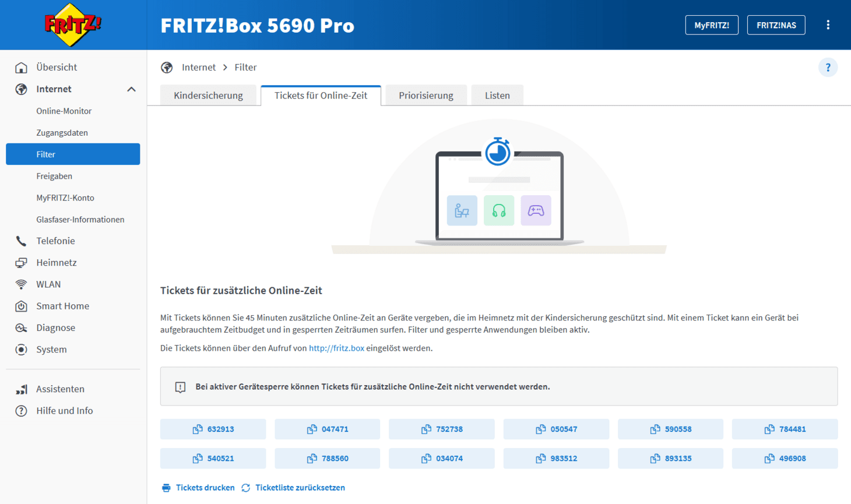The width and height of the screenshot is (851, 504).
Task: Click copy icon of ticket 632913
Action: tap(198, 429)
